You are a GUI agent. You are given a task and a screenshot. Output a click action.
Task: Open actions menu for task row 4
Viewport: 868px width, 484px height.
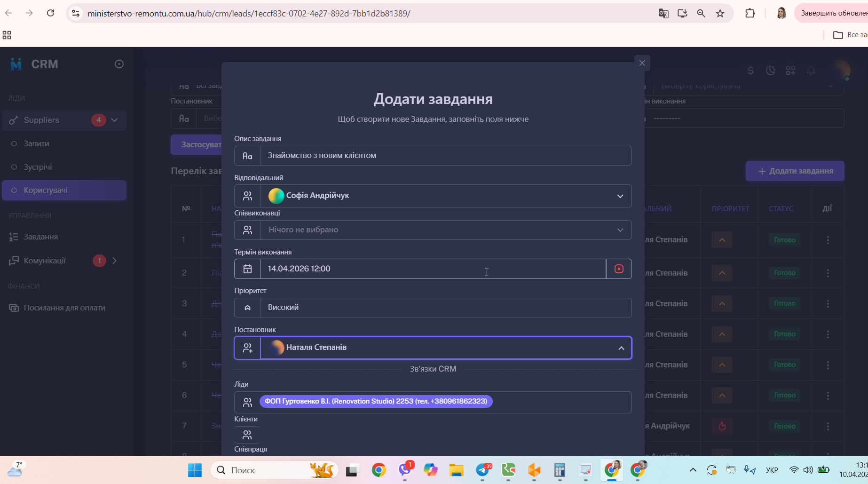pyautogui.click(x=828, y=334)
